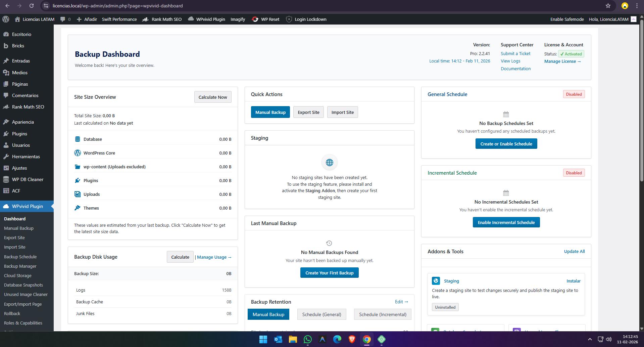Click the history icon above No Manual Backups Found
644x347 pixels.
pos(329,243)
